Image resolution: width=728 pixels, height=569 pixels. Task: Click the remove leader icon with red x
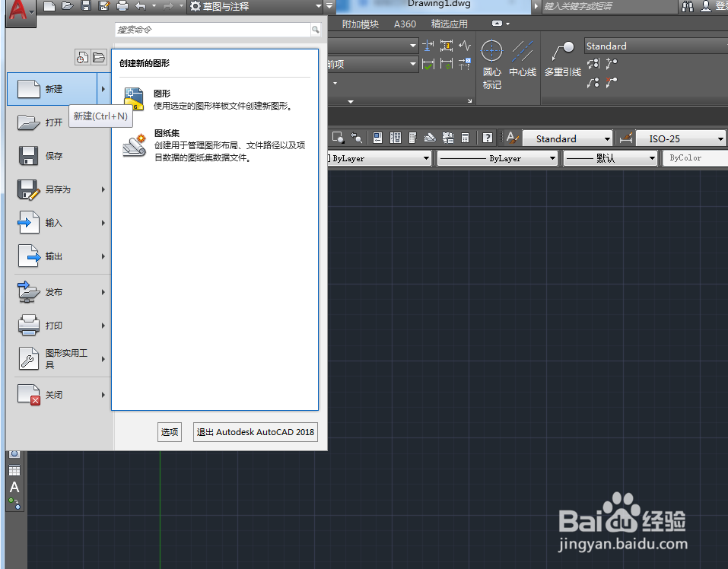point(612,83)
